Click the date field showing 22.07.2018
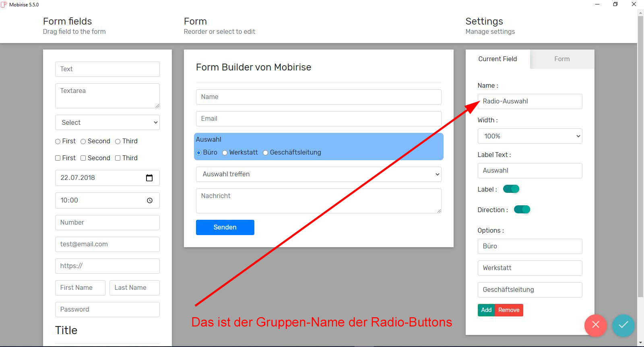The width and height of the screenshot is (644, 347). (107, 178)
